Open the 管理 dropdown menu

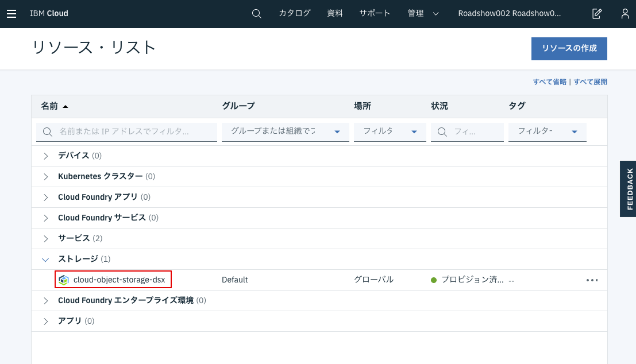point(423,13)
